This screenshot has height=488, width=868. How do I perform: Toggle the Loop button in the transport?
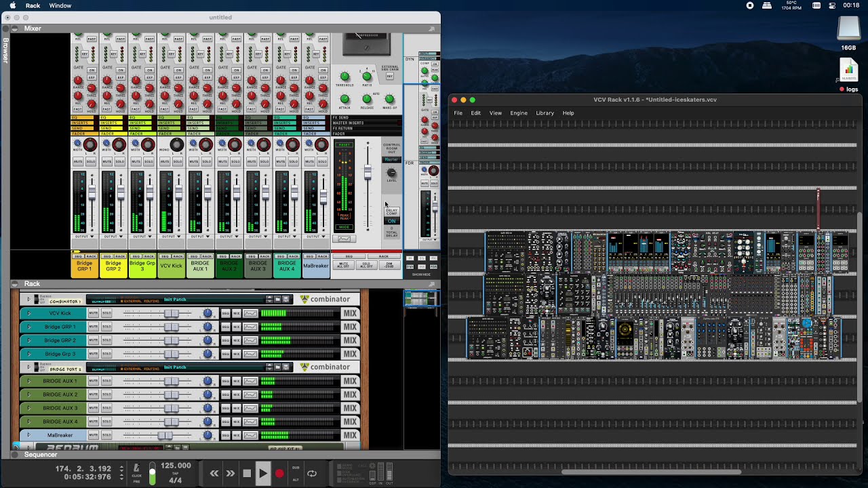click(312, 474)
